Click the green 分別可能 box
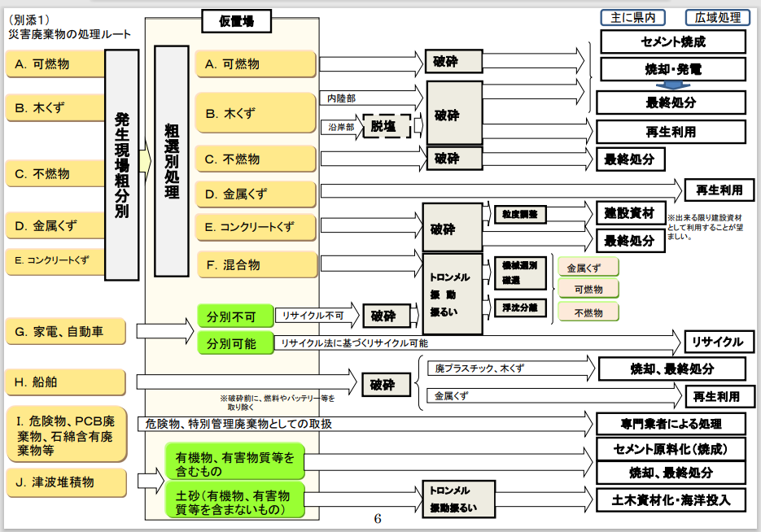The width and height of the screenshot is (761, 532). (x=235, y=344)
